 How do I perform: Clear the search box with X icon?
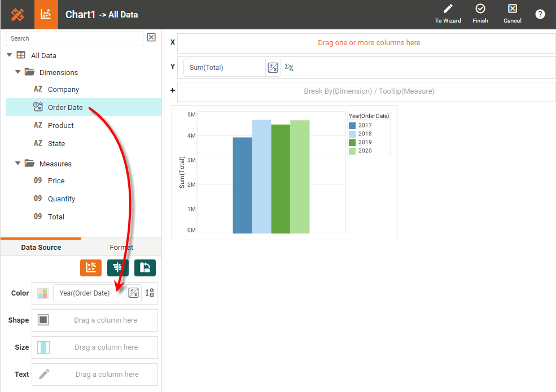click(151, 38)
